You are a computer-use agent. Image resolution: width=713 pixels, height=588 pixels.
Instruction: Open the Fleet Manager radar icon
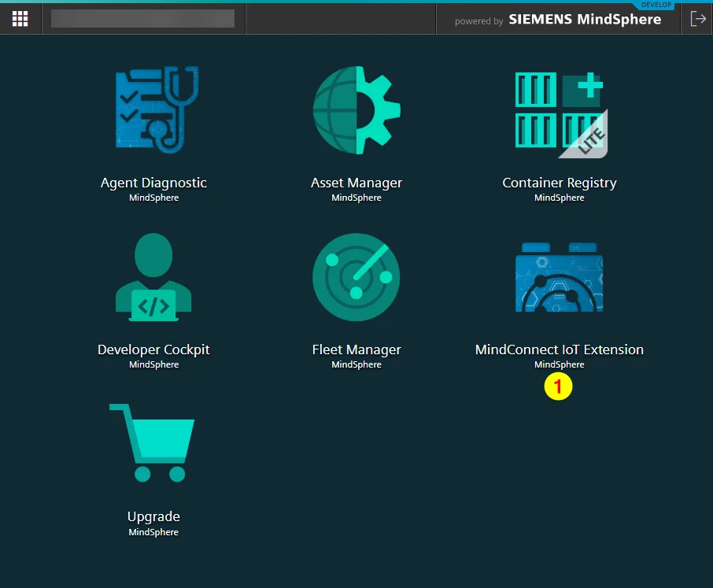tap(356, 277)
